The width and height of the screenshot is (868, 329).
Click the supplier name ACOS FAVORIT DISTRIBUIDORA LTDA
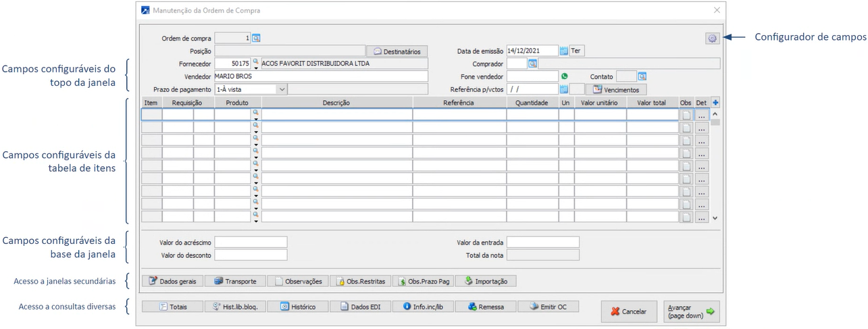pos(316,64)
